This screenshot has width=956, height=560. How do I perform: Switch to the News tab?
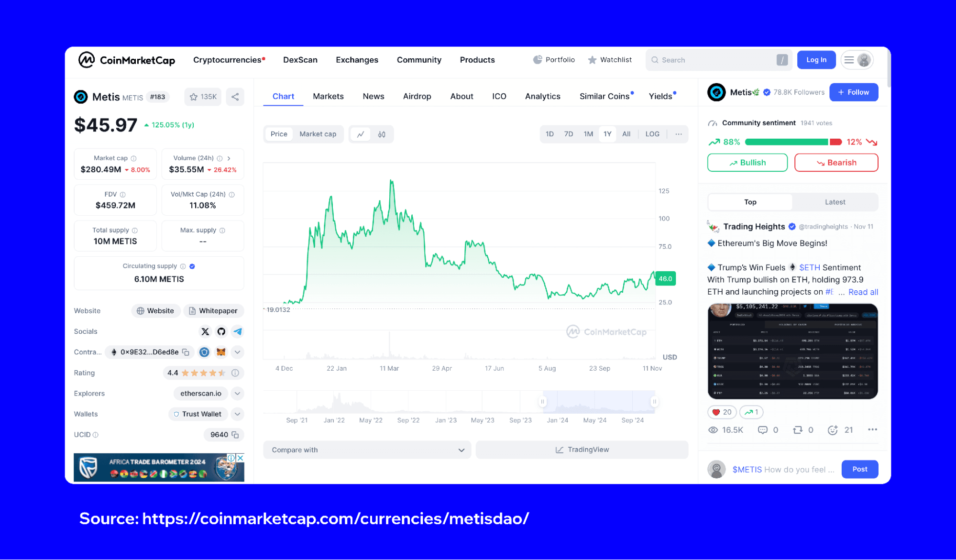pos(374,97)
